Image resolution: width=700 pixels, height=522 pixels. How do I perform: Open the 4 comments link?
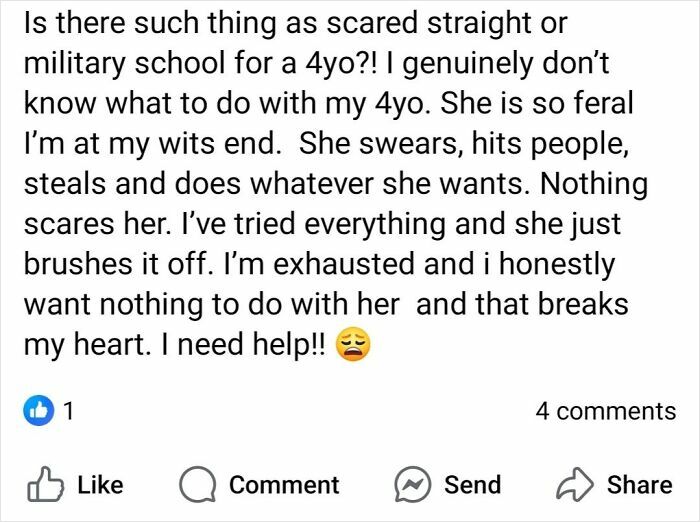605,411
